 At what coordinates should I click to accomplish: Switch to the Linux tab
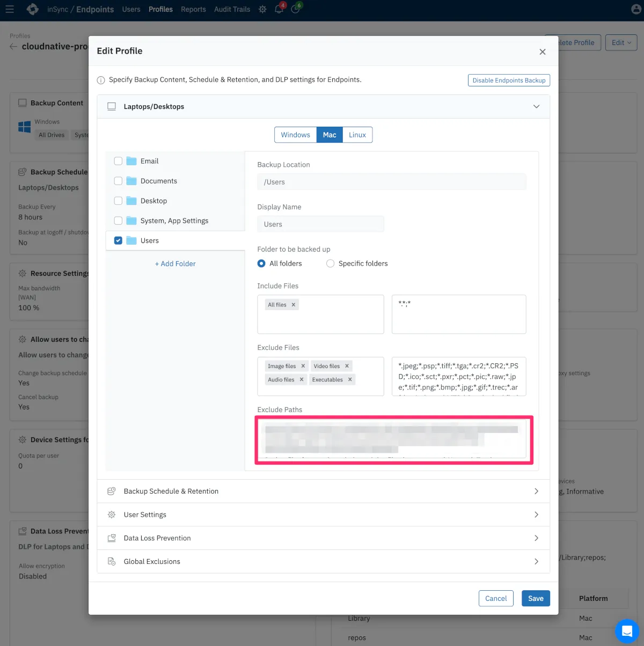357,135
